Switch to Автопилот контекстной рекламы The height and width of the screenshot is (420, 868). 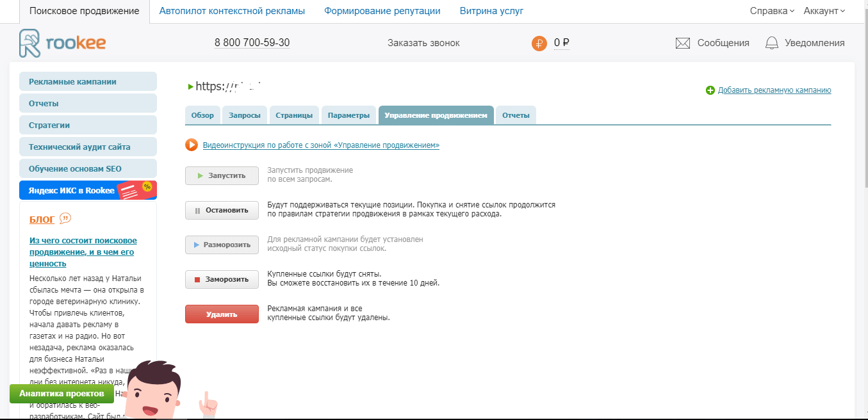[x=232, y=11]
